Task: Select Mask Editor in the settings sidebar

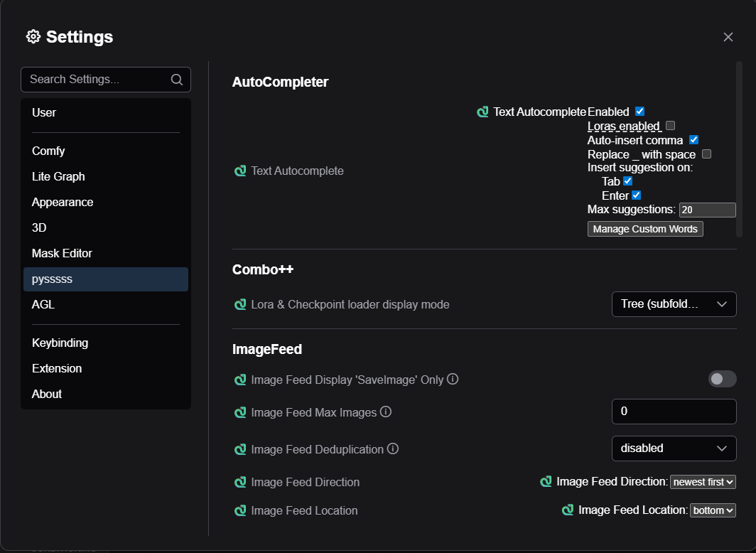Action: (62, 253)
